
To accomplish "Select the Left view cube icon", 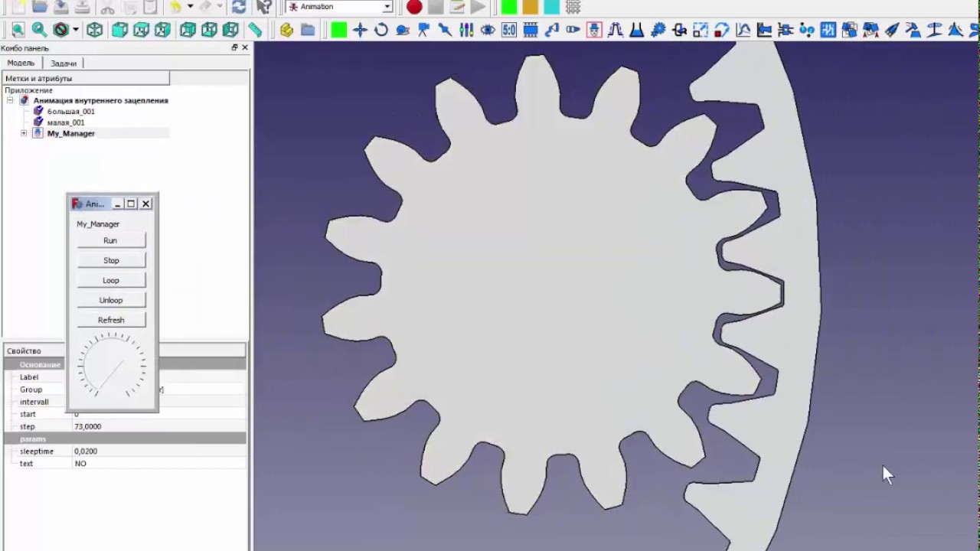I will (230, 30).
